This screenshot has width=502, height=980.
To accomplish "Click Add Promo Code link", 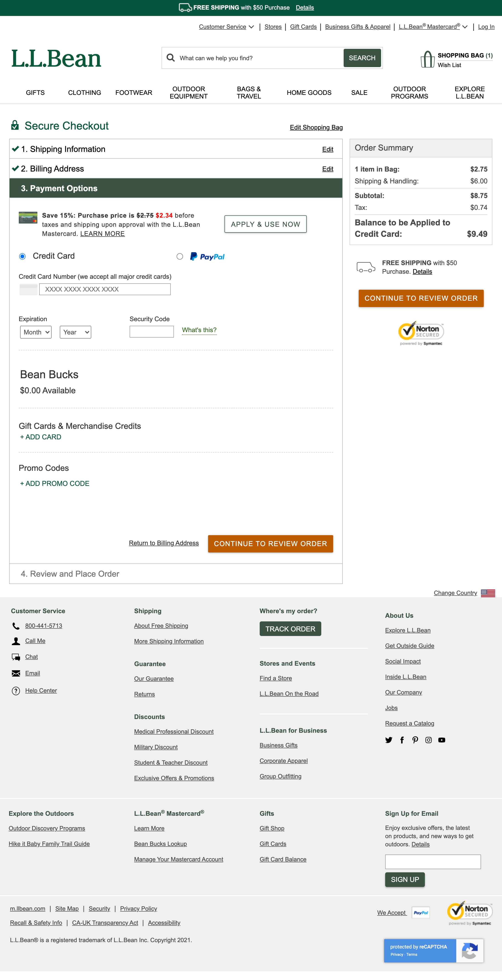I will coord(55,484).
